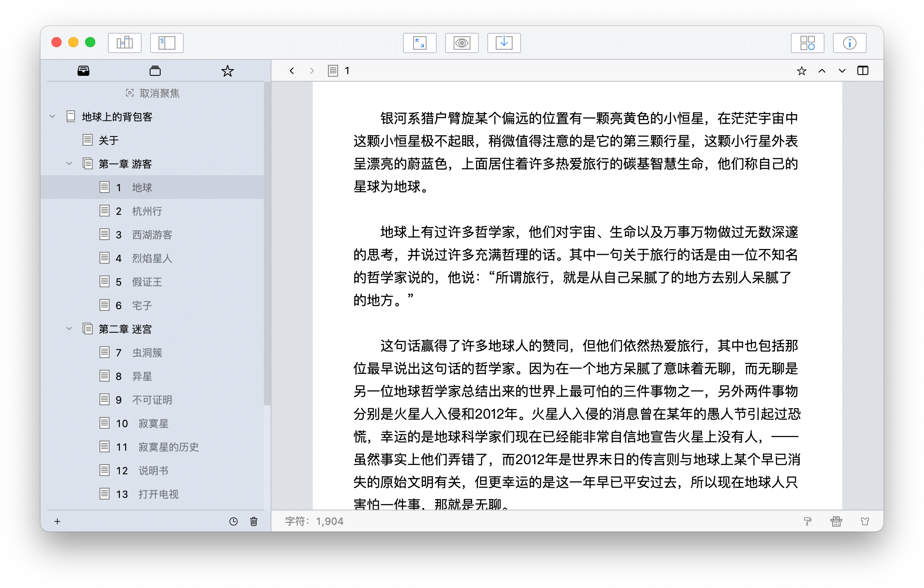
Task: Open section 6 宅子
Action: pos(153,305)
